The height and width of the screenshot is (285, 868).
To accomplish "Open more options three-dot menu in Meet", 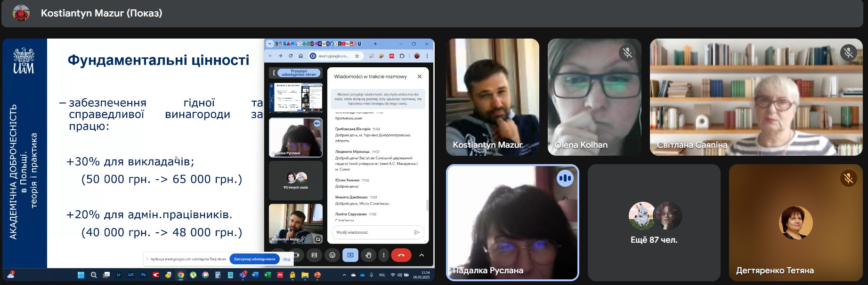I will click(384, 255).
